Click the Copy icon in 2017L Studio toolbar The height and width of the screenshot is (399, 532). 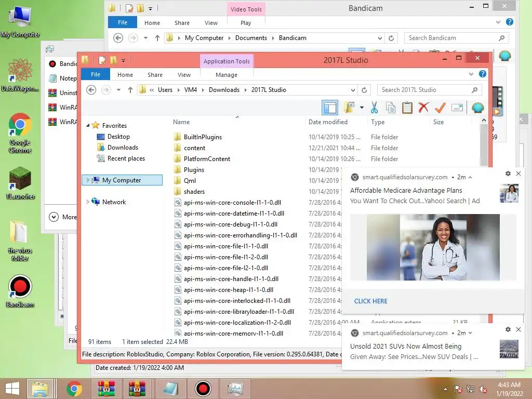[391, 108]
